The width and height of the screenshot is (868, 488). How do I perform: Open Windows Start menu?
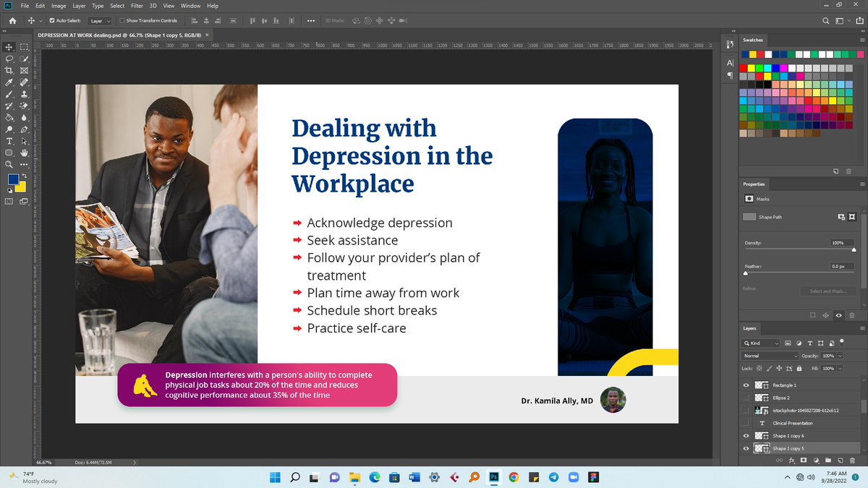click(276, 477)
